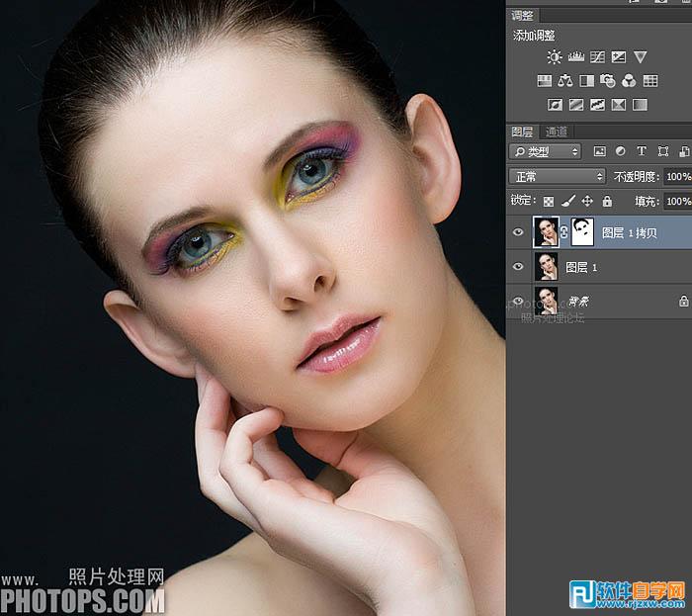This screenshot has width=692, height=616.
Task: Open the 正常 blend mode dropdown
Action: click(557, 177)
